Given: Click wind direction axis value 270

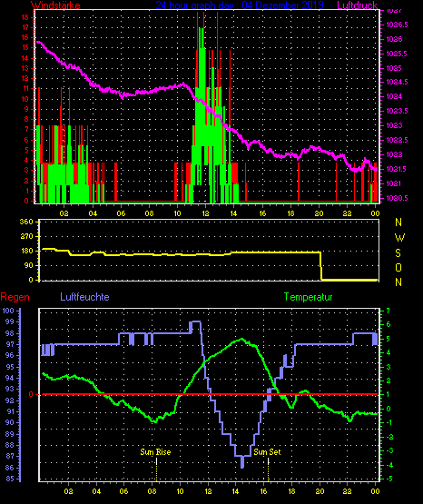Looking at the screenshot, I should pos(26,236).
